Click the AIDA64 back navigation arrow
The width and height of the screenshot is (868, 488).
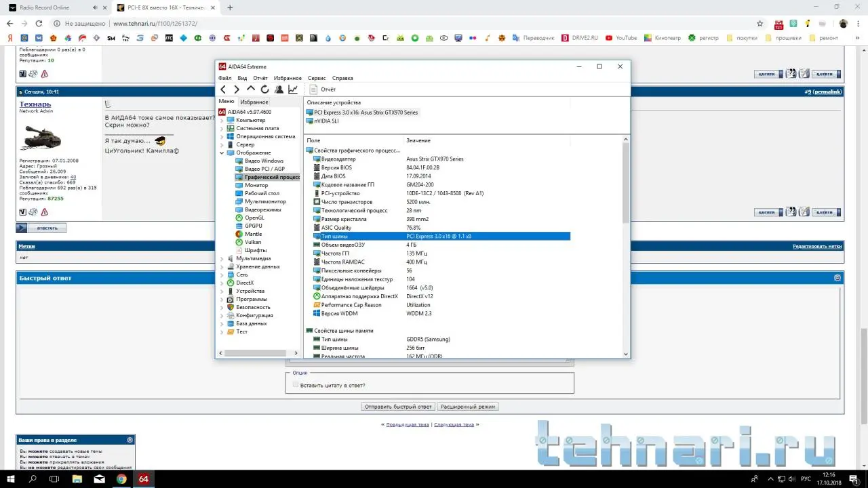point(223,89)
